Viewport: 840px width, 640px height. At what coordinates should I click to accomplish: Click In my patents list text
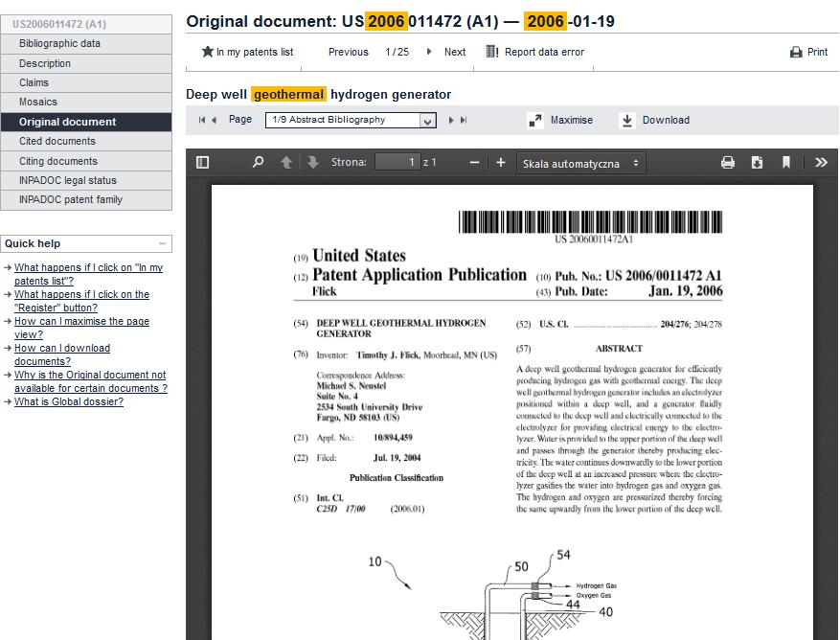tap(255, 52)
